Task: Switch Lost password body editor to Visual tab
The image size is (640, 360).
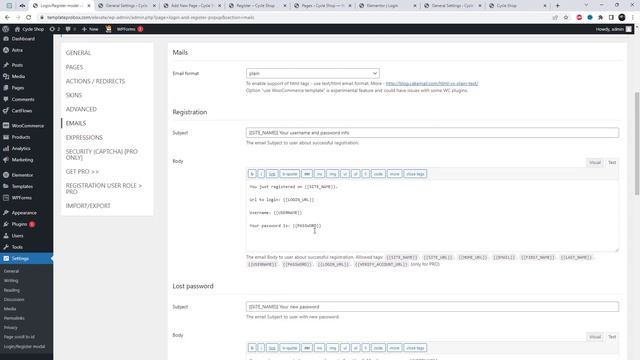Action: (595, 337)
